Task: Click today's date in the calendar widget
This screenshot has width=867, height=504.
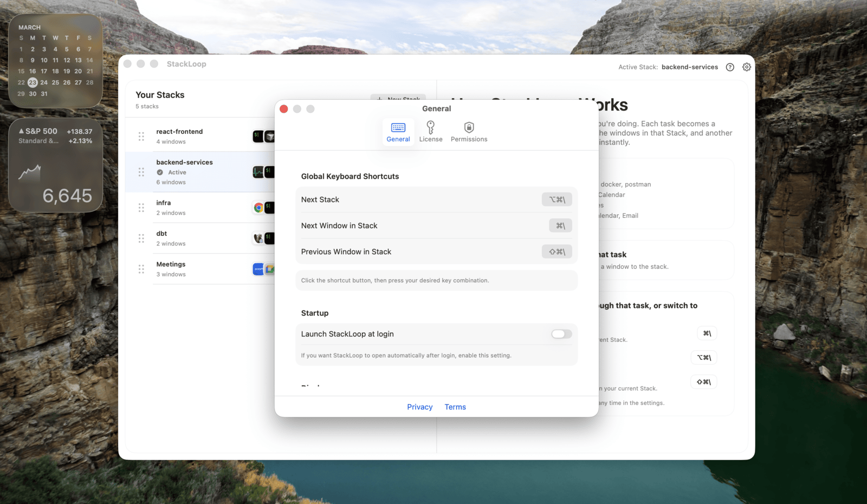Action: (x=32, y=82)
